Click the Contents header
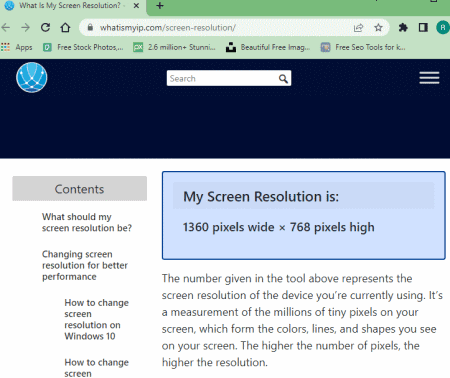This screenshot has height=378, width=450. pyautogui.click(x=79, y=189)
